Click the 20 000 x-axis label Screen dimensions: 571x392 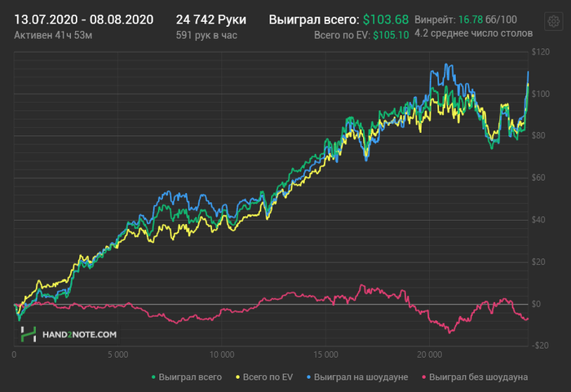click(x=429, y=355)
